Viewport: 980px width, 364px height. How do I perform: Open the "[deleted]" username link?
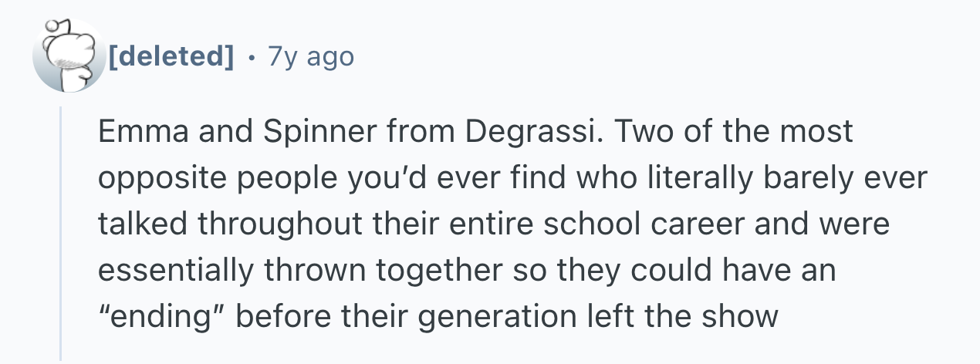coord(171,56)
